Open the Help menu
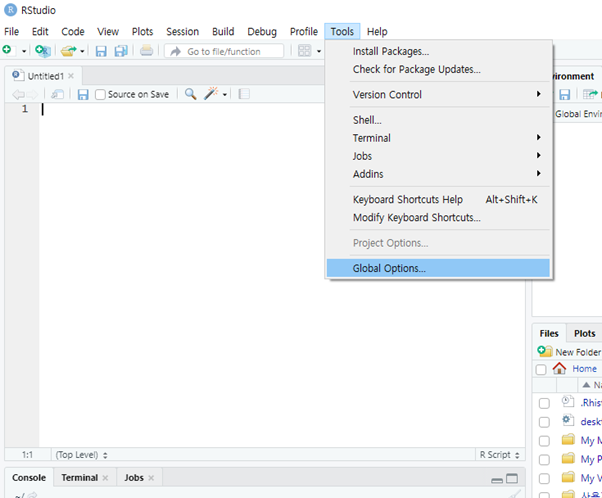Viewport: 602px width, 498px height. (377, 31)
